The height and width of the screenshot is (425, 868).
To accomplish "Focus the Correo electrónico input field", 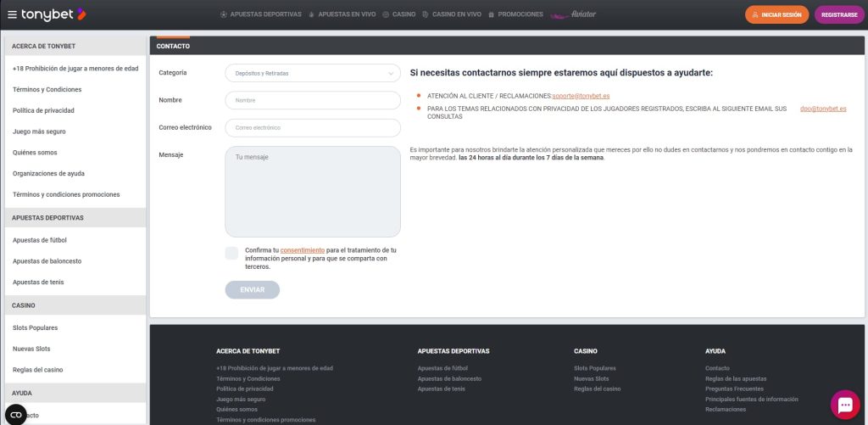I will [x=313, y=127].
